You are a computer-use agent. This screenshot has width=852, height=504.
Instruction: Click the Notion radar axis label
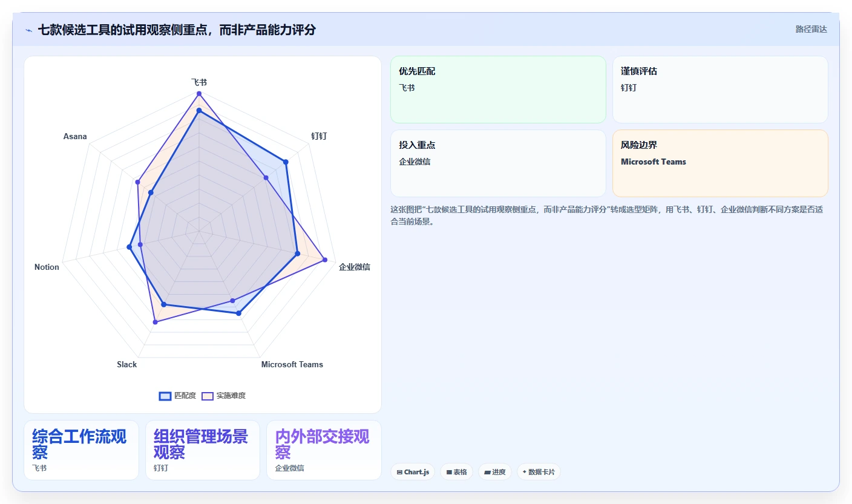coord(47,267)
